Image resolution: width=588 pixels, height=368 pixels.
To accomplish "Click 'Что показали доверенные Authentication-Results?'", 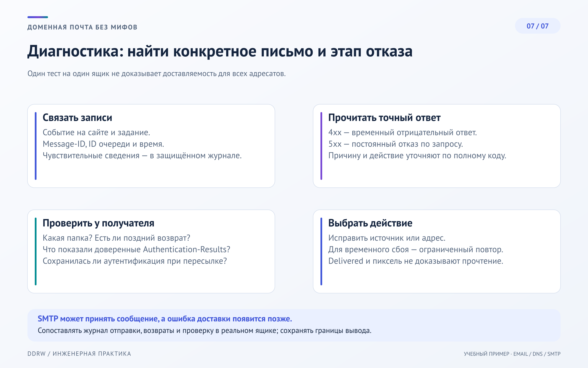I will [x=136, y=250].
